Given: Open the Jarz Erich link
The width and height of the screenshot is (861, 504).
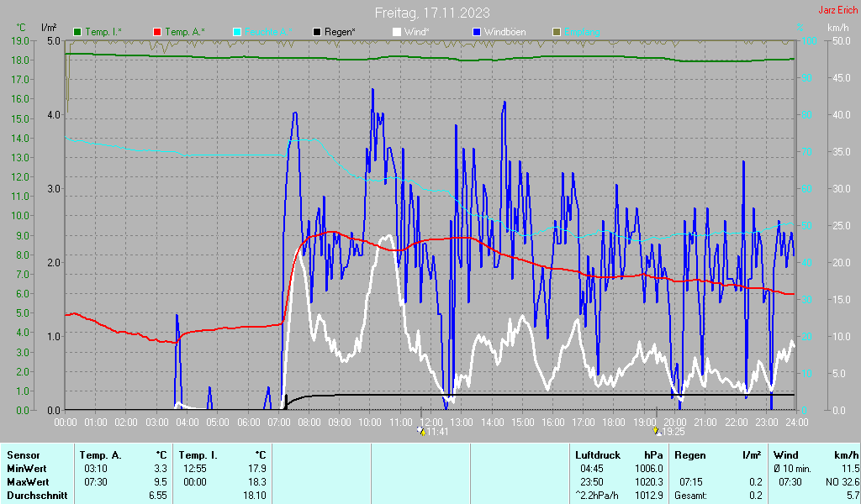Looking at the screenshot, I should tap(837, 11).
